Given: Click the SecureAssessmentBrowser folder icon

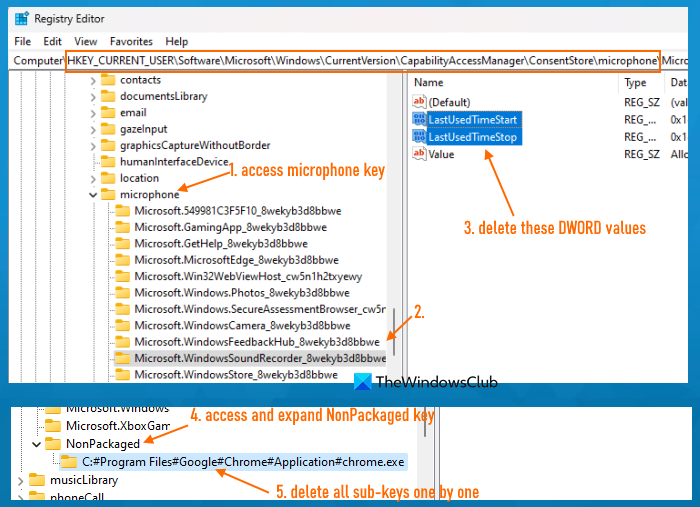Looking at the screenshot, I should pyautogui.click(x=123, y=309).
